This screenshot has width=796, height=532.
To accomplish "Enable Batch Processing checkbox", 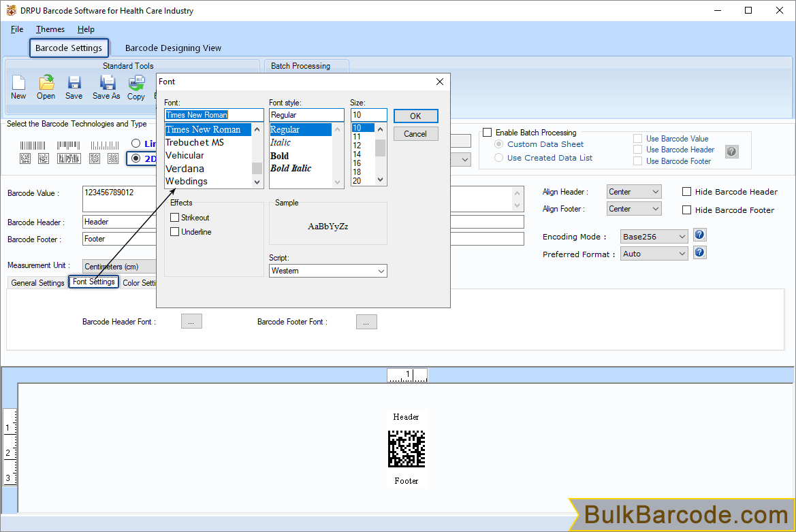I will point(488,133).
